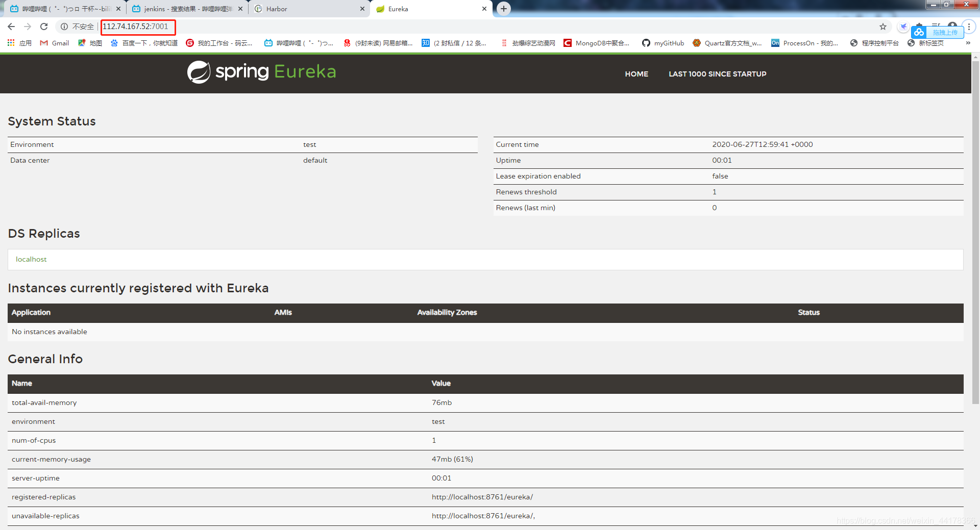Reload the Eureka page
Screen dimensions: 980x530
click(x=44, y=27)
